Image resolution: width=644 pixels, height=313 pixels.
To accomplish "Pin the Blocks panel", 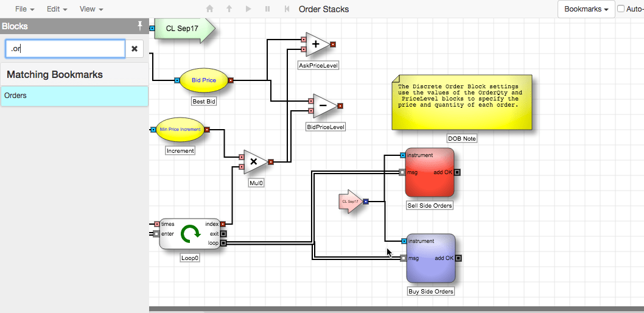I will pyautogui.click(x=140, y=26).
